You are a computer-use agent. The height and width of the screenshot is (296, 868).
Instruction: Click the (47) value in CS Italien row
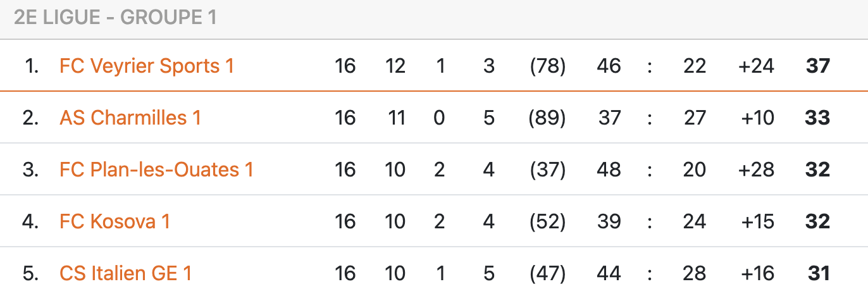(547, 273)
